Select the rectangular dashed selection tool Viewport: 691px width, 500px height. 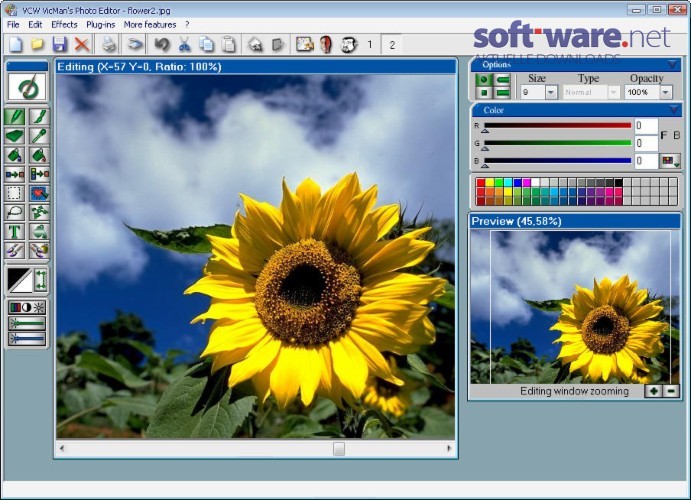15,193
